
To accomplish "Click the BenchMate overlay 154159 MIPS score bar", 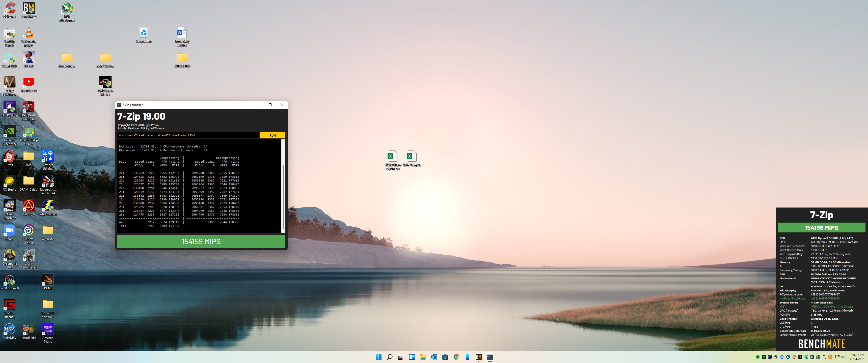I will 821,228.
